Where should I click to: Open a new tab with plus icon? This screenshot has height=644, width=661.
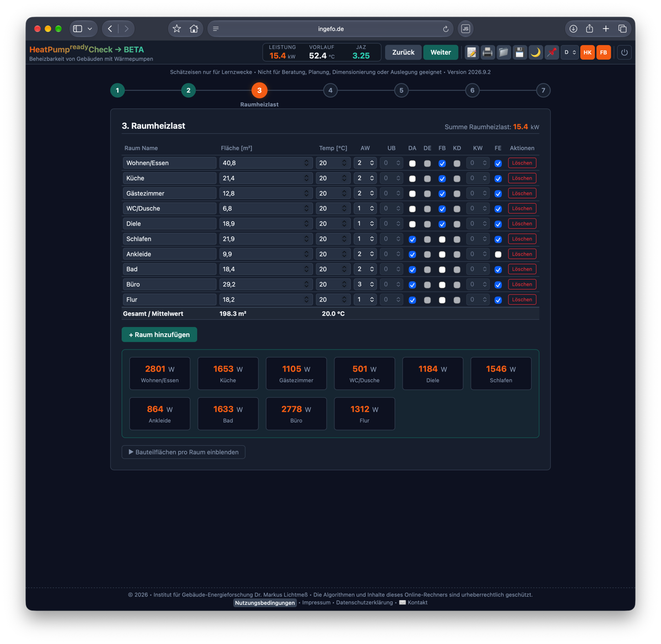606,29
